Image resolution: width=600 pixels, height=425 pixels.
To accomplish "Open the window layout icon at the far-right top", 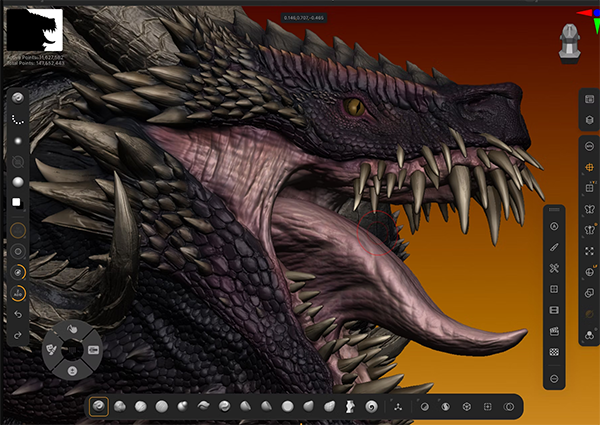I will (589, 99).
